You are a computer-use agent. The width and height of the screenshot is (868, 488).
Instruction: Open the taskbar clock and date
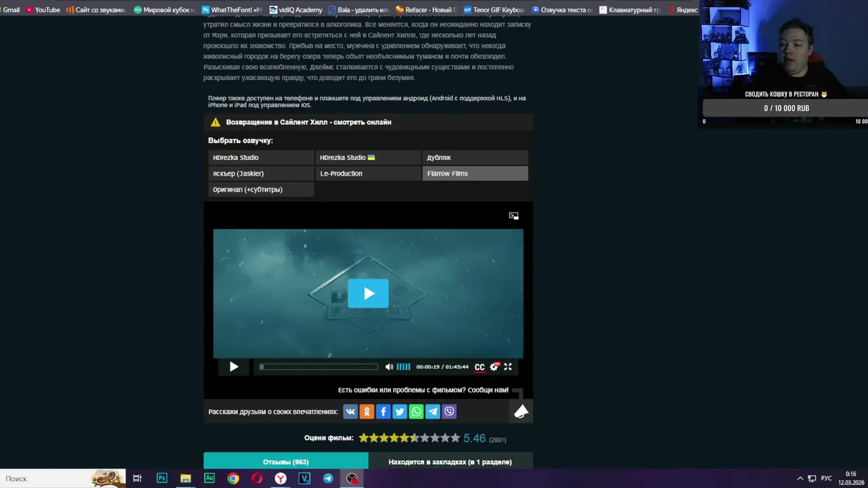tap(851, 479)
